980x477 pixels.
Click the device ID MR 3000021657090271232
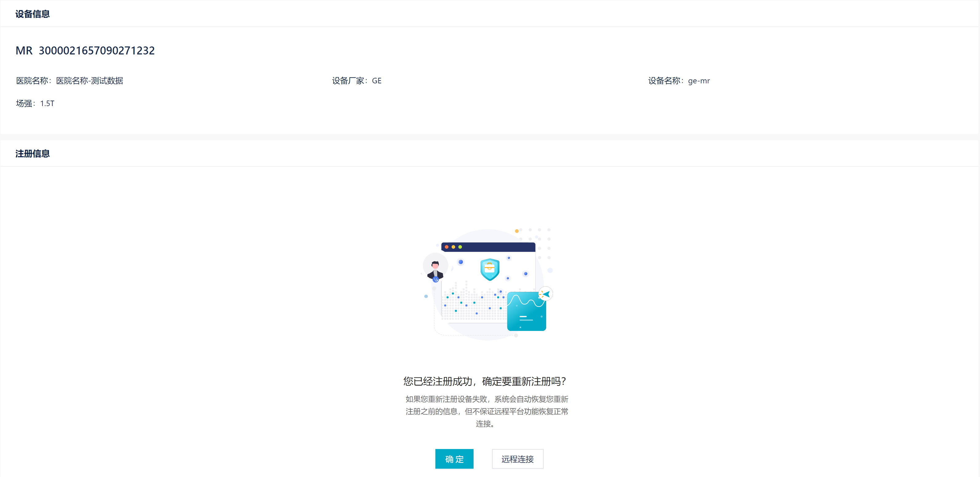click(85, 50)
